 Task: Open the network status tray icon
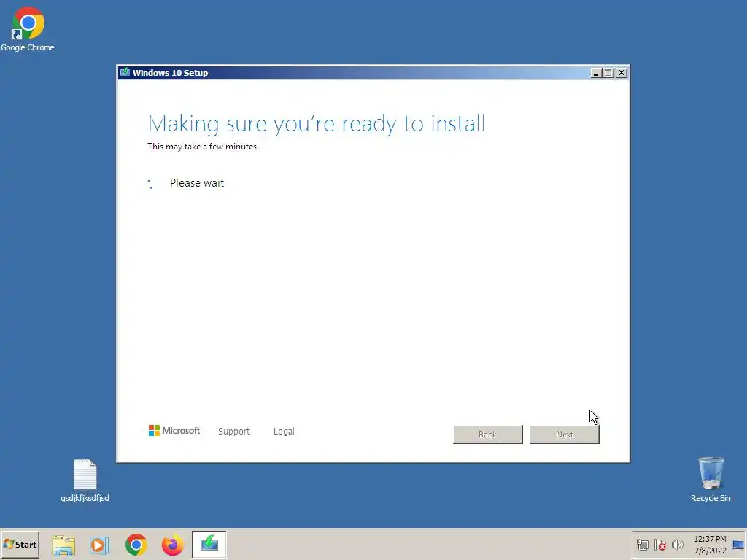pyautogui.click(x=642, y=544)
